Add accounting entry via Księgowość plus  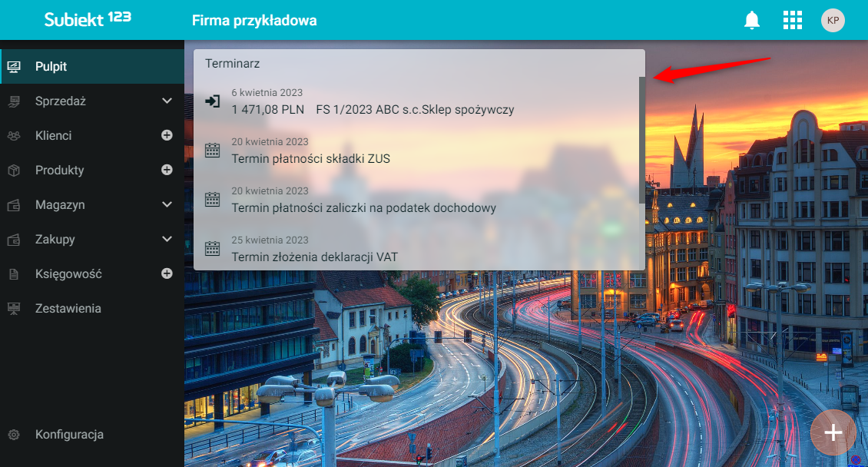point(167,273)
